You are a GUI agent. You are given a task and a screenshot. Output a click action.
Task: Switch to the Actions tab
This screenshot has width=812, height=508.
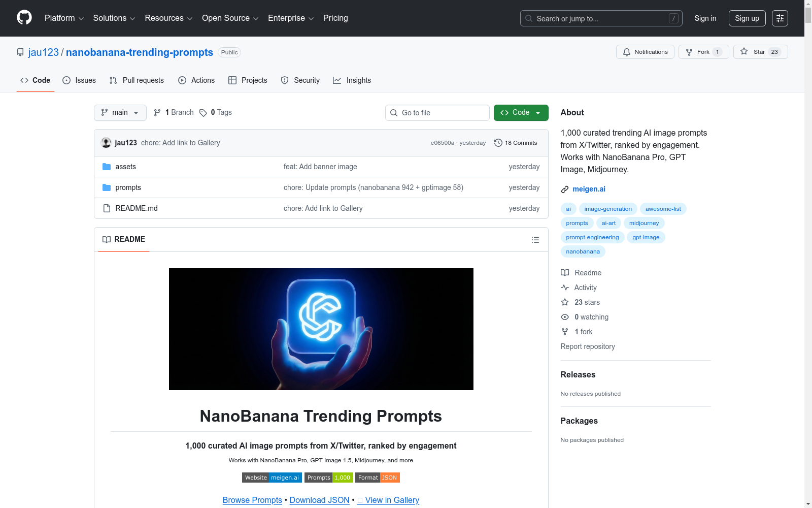click(x=196, y=80)
